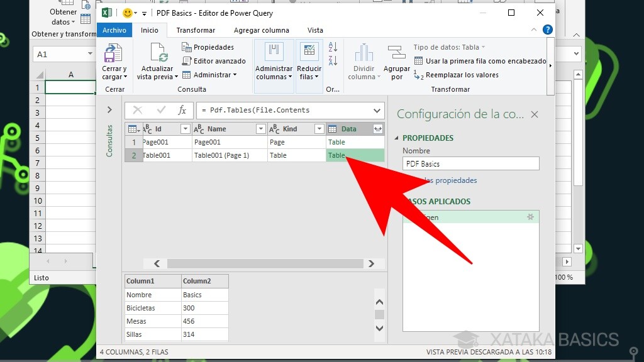Image resolution: width=644 pixels, height=362 pixels.
Task: Click Usar la primera fila como encabezado
Action: click(x=480, y=61)
